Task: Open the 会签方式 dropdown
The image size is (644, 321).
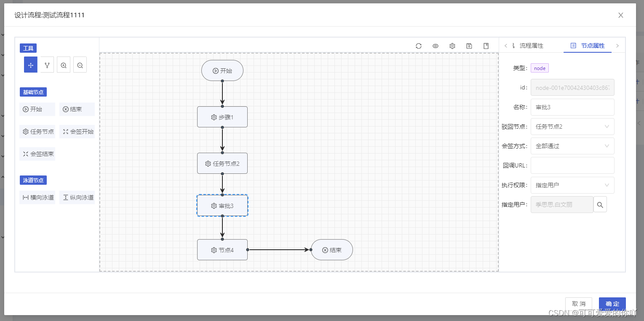Action: tap(572, 146)
